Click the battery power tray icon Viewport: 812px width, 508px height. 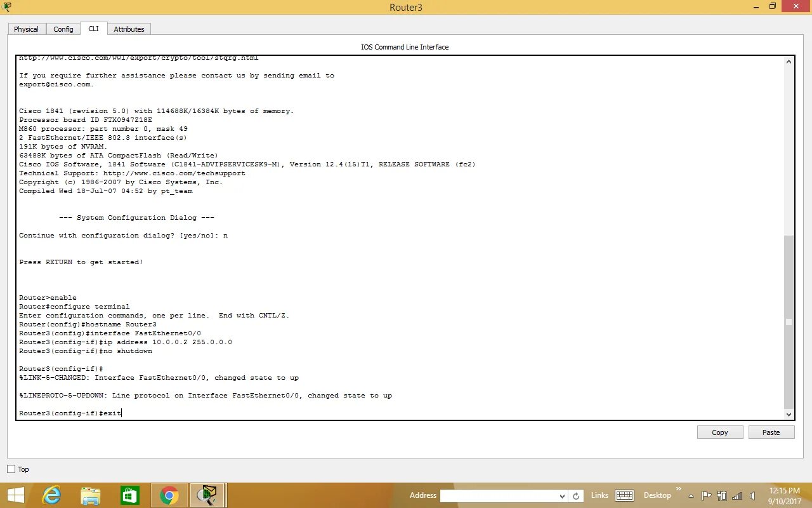(x=722, y=496)
